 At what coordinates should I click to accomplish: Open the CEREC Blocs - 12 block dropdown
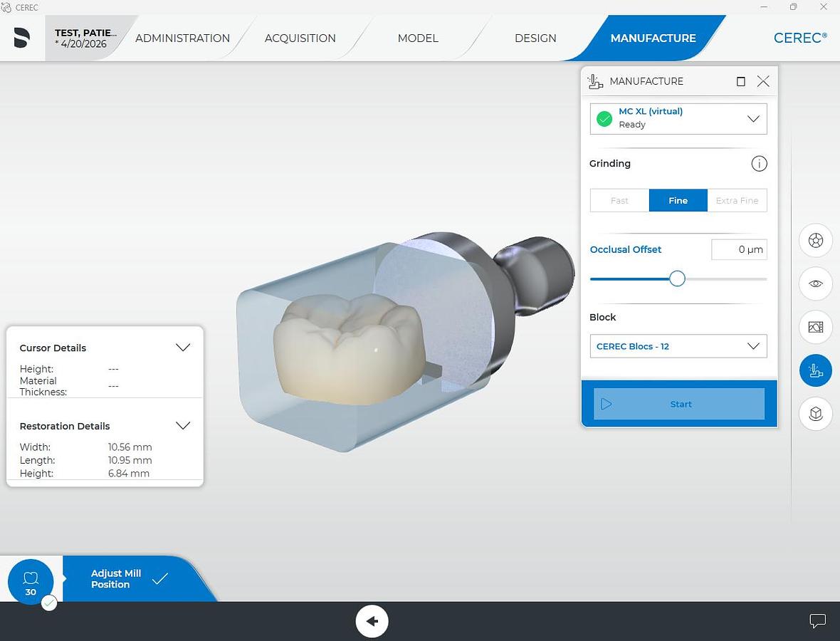(678, 346)
